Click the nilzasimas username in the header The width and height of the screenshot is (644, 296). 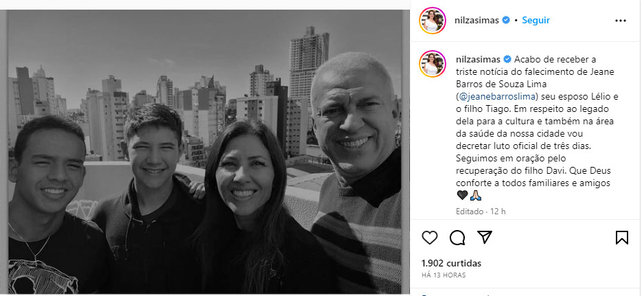(478, 20)
